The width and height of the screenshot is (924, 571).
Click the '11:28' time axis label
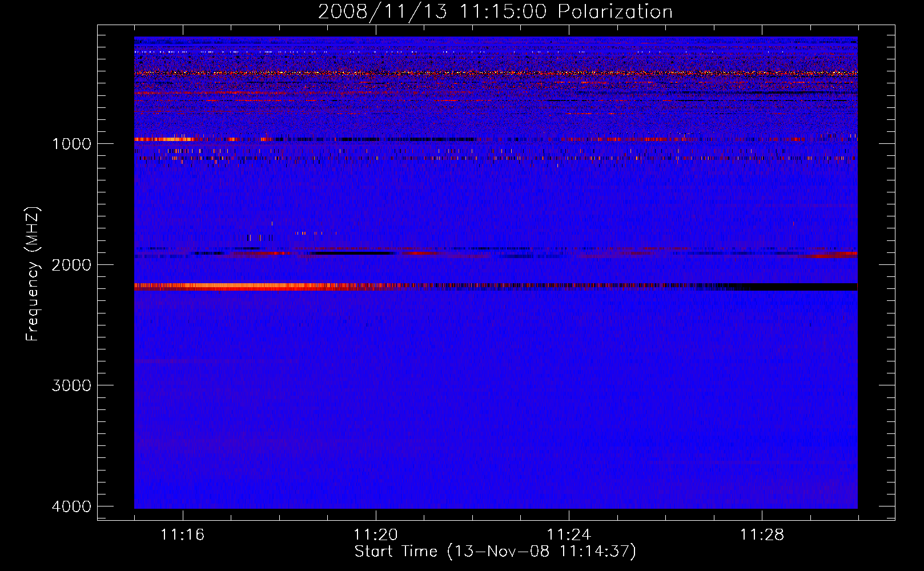click(x=762, y=534)
